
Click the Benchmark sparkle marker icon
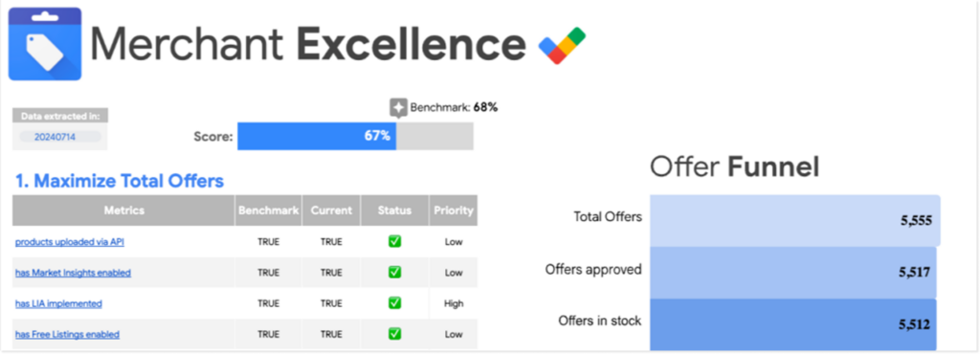click(x=399, y=107)
